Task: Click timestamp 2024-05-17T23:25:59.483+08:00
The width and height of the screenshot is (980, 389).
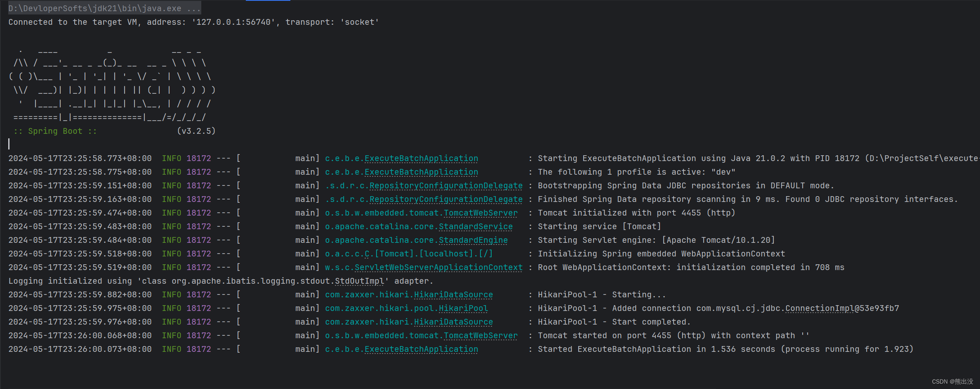Action: [x=80, y=226]
